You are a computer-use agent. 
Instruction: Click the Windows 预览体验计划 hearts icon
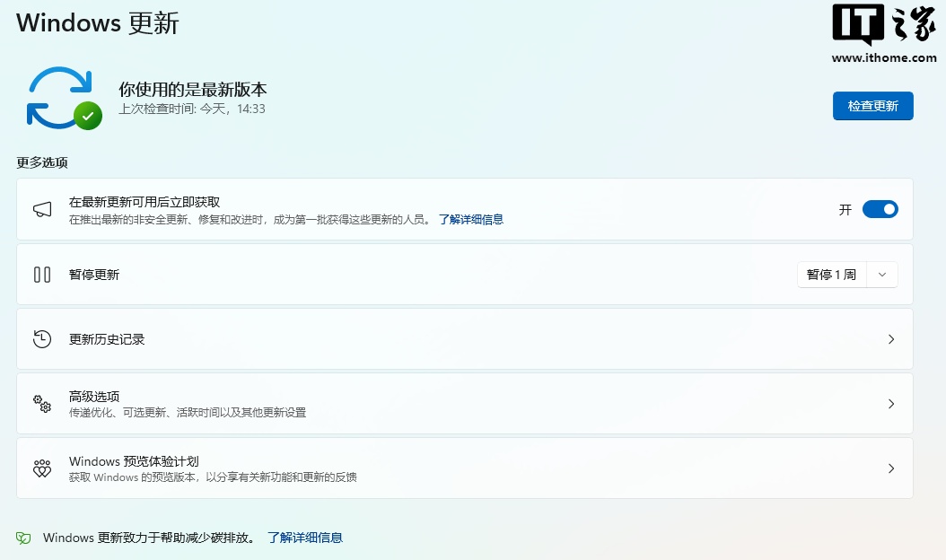click(x=42, y=468)
